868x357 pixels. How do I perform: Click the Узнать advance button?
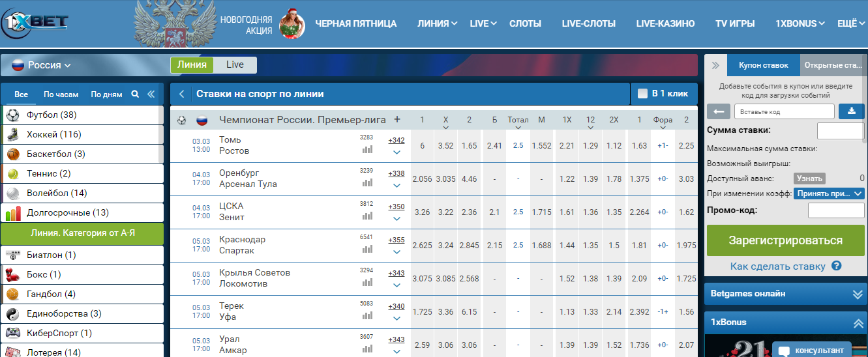click(x=809, y=178)
